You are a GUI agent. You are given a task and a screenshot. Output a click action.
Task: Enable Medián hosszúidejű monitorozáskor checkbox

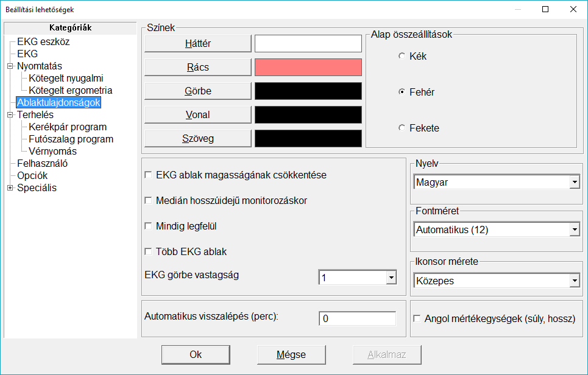149,200
